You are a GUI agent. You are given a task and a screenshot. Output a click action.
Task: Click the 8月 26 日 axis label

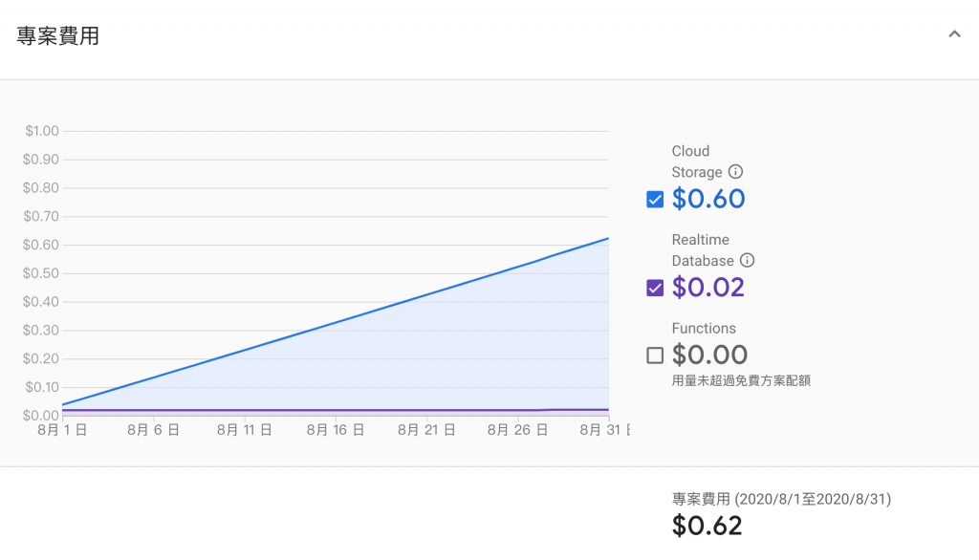517,431
